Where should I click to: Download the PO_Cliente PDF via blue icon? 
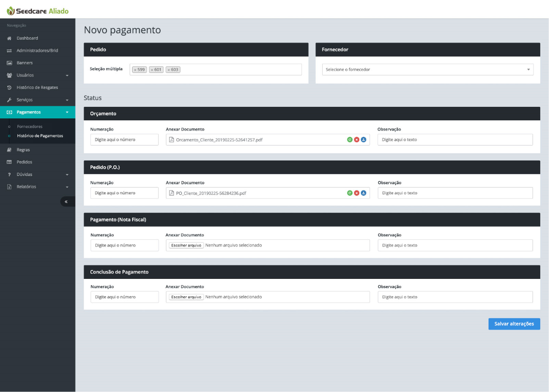(364, 193)
